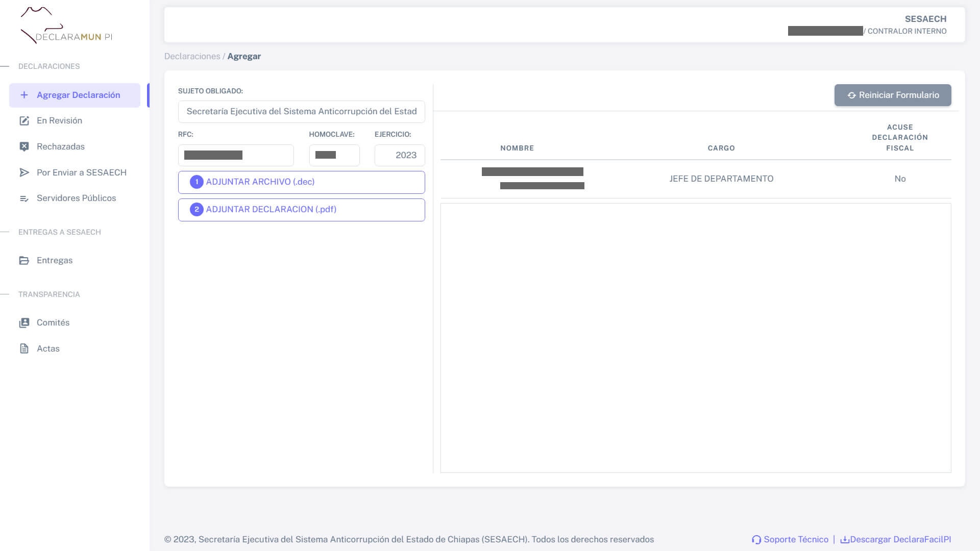
Task: Attach the .dec file
Action: pos(301,182)
